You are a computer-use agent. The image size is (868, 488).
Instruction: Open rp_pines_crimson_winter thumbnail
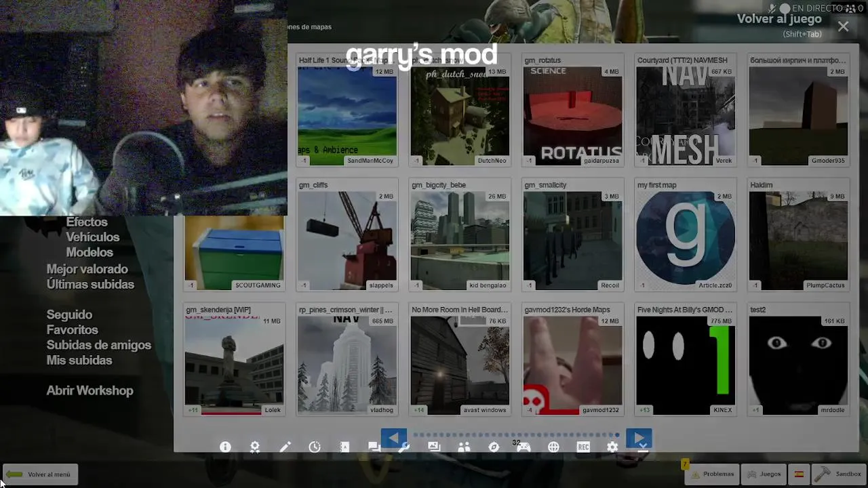(x=347, y=365)
